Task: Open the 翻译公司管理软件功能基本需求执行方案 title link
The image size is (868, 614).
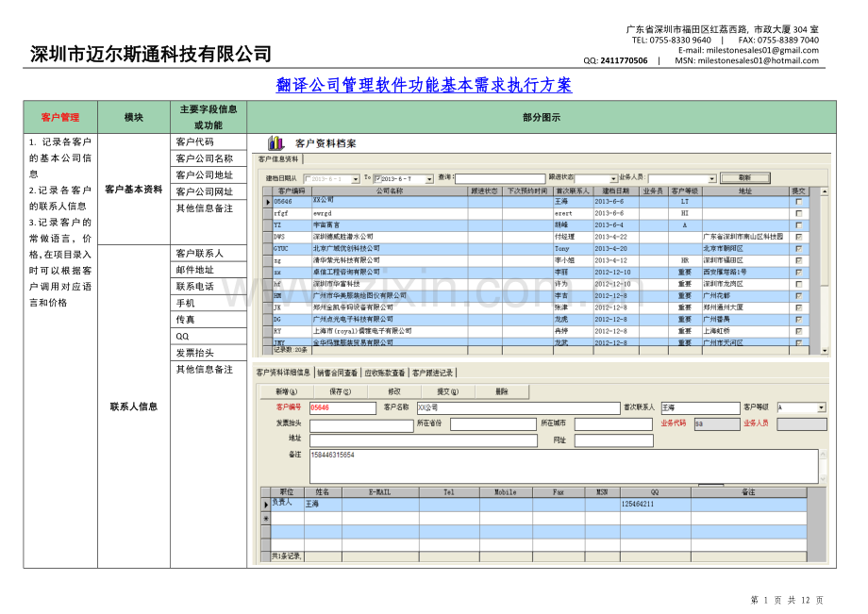Action: coord(424,85)
